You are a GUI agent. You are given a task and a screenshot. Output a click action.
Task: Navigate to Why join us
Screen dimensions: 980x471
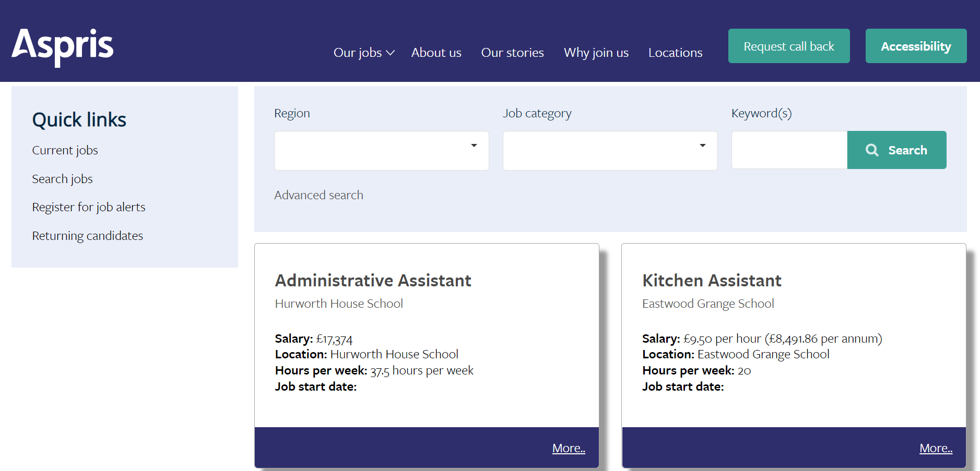(596, 52)
